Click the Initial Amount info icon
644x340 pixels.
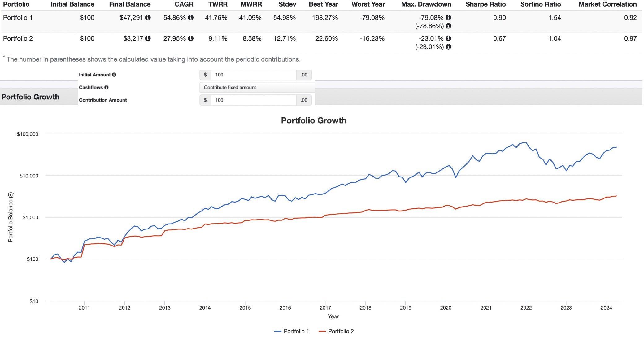114,75
